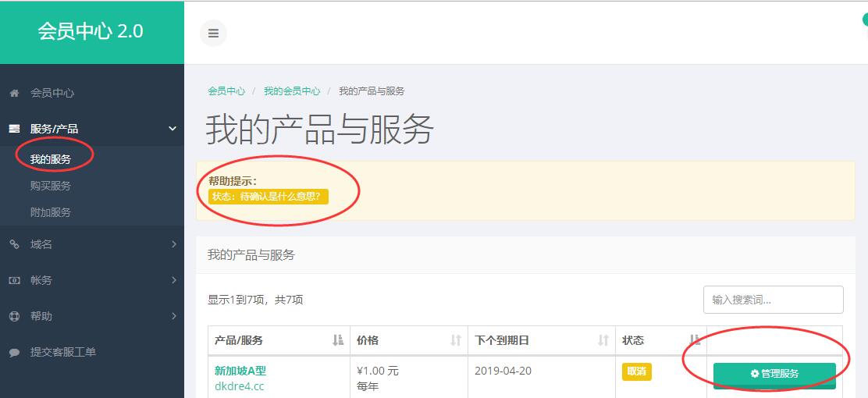This screenshot has height=398, width=868.
Task: Click the home icon beside 会员中心
Action: click(14, 93)
